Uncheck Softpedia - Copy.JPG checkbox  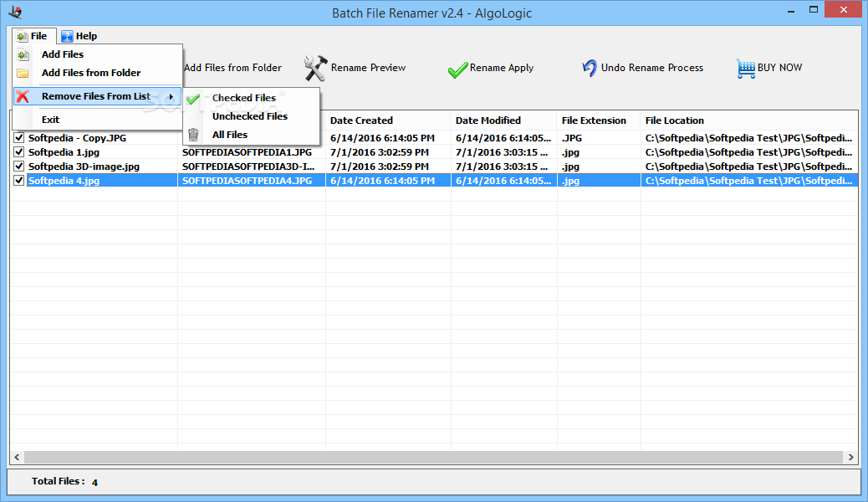(19, 137)
